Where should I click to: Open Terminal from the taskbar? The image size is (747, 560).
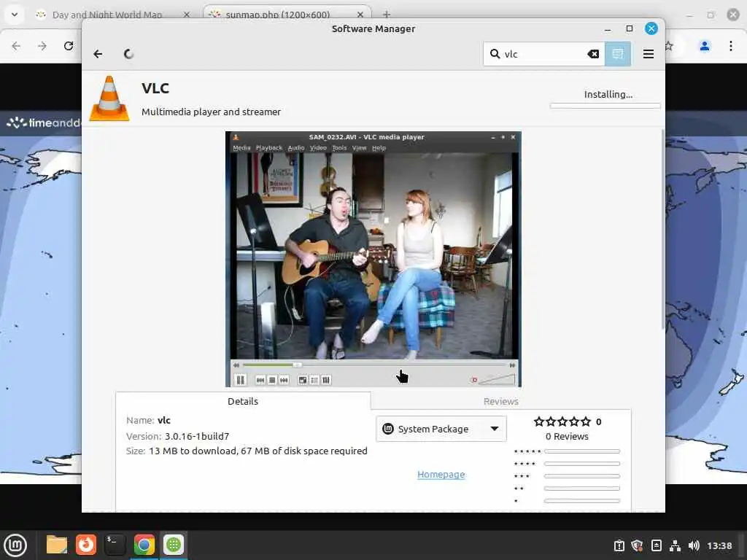point(115,545)
